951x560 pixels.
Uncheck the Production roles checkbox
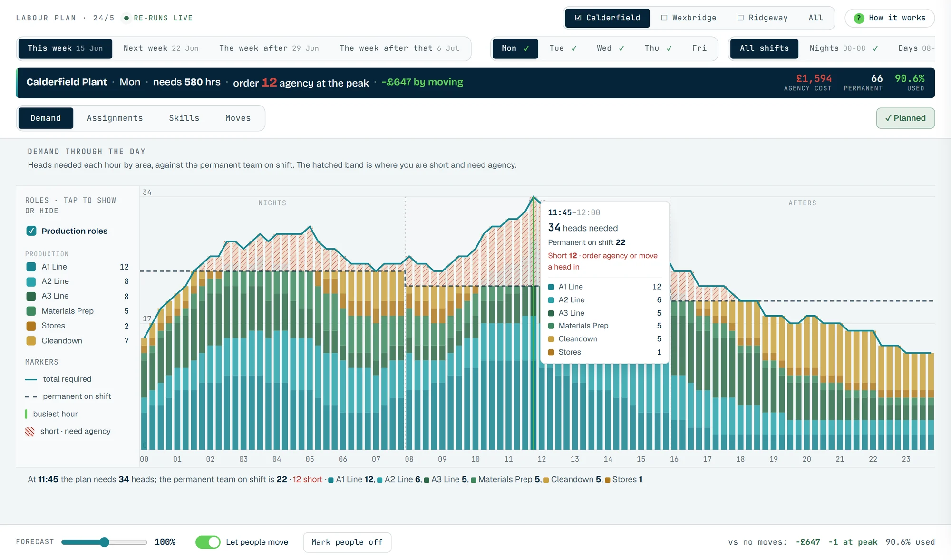[x=31, y=231]
